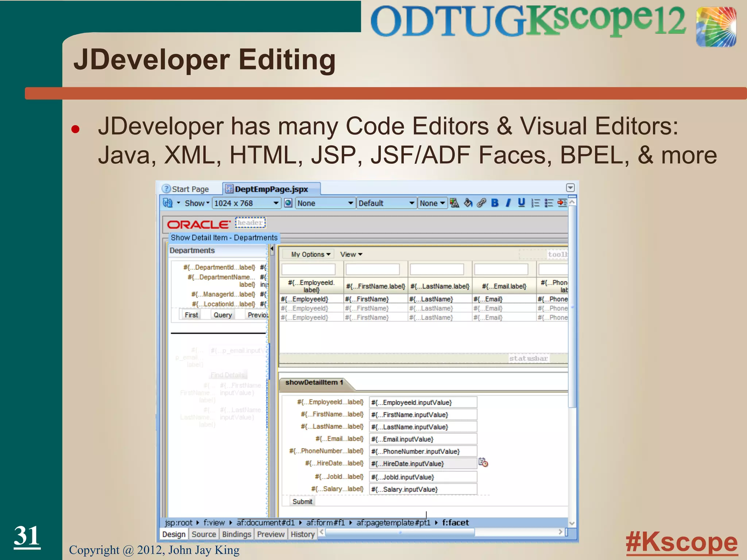Click the Refresh page icon in the editor toolbar
This screenshot has height=560, width=747.
pyautogui.click(x=168, y=203)
